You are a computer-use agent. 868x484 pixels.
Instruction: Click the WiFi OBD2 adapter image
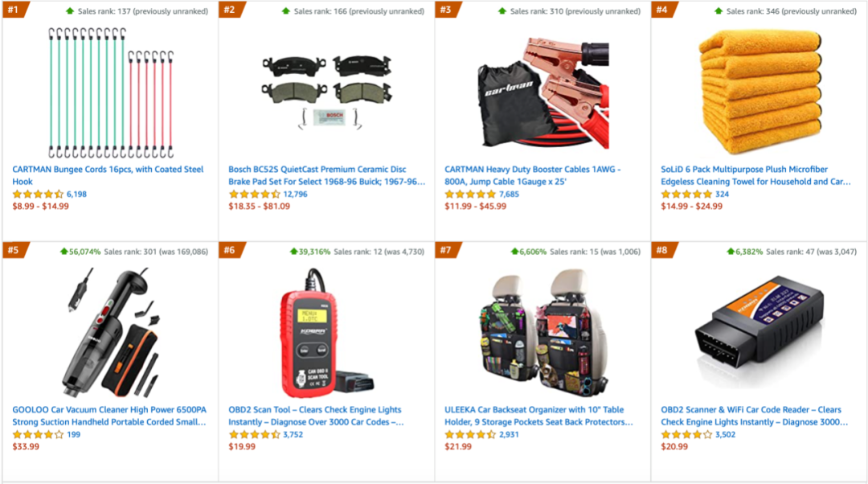click(759, 332)
